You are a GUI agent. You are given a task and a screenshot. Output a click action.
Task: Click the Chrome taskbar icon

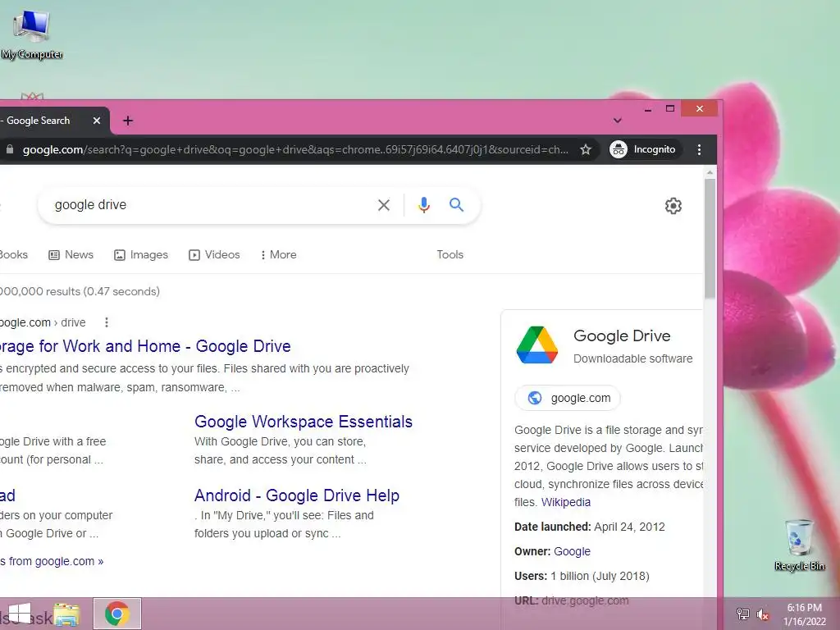[117, 614]
